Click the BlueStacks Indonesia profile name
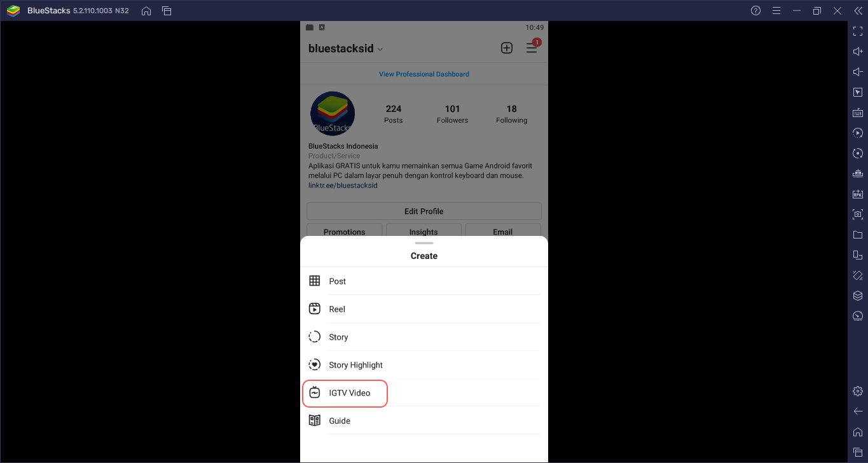The image size is (868, 463). [x=343, y=146]
